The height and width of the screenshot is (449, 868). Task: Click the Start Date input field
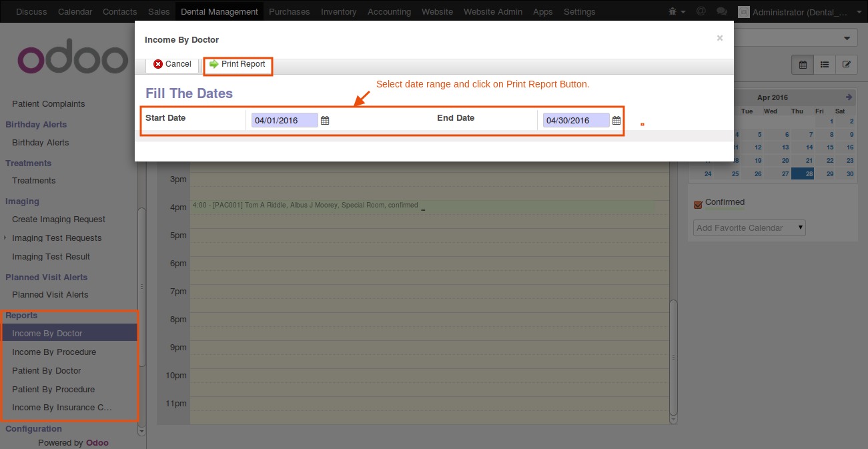coord(284,121)
